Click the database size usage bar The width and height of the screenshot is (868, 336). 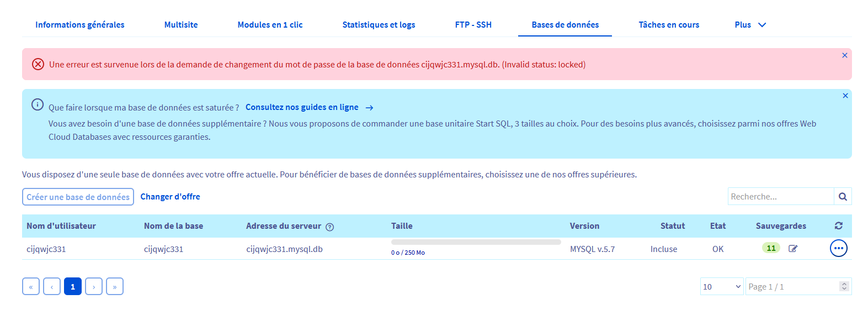pyautogui.click(x=476, y=242)
